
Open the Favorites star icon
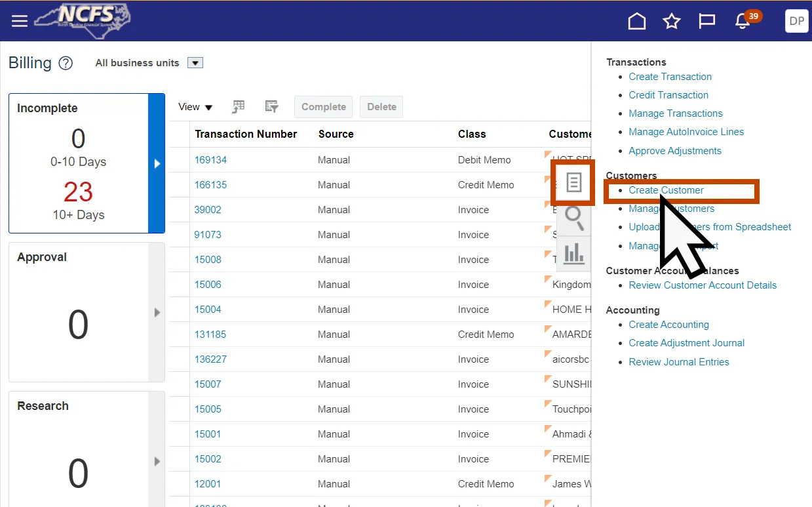[671, 22]
